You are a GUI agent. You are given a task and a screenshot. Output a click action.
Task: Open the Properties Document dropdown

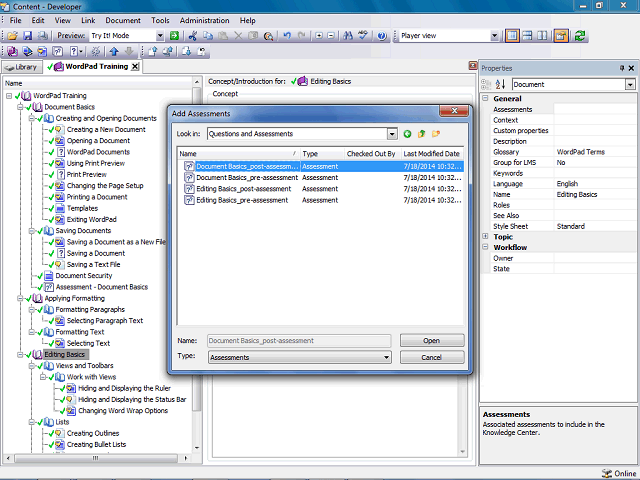coord(630,84)
